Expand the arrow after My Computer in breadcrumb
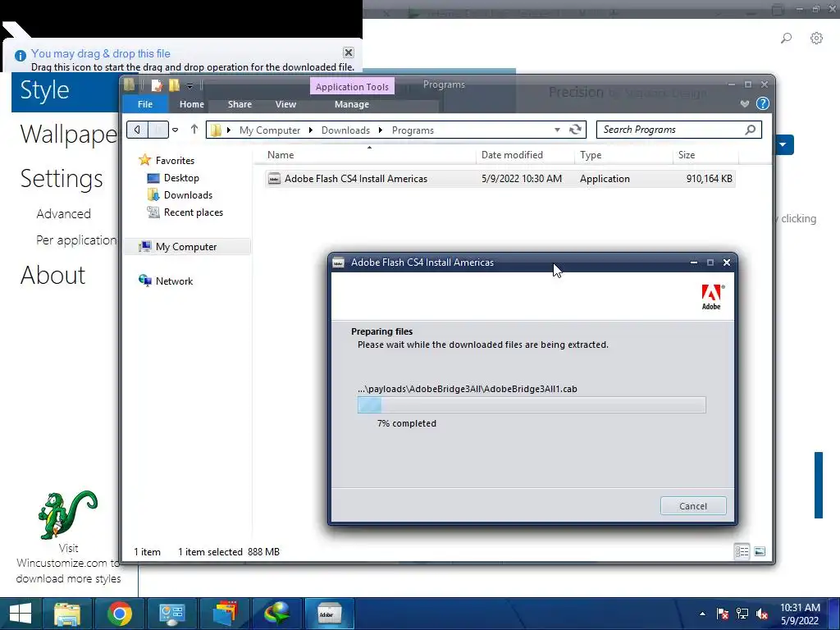This screenshot has height=630, width=840. 310,130
